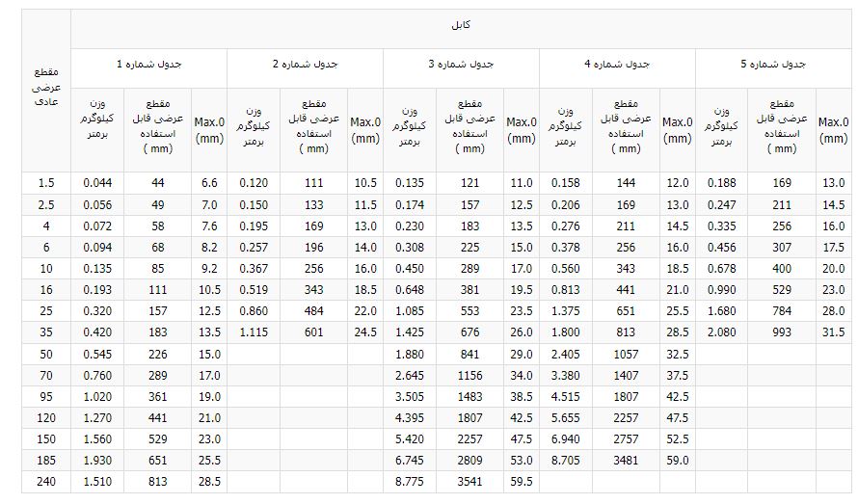858x504 pixels.
Task: Select the 1.5 row label in first column
Action: pos(47,183)
